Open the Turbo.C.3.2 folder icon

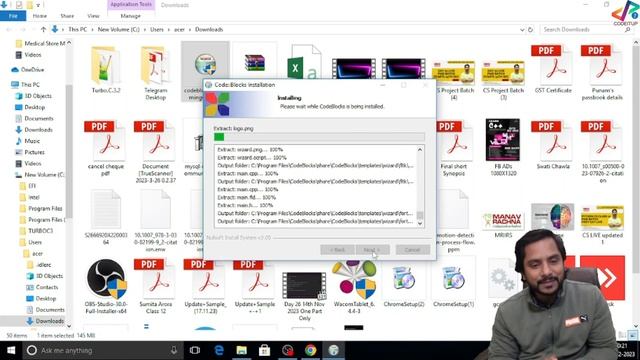(x=106, y=65)
